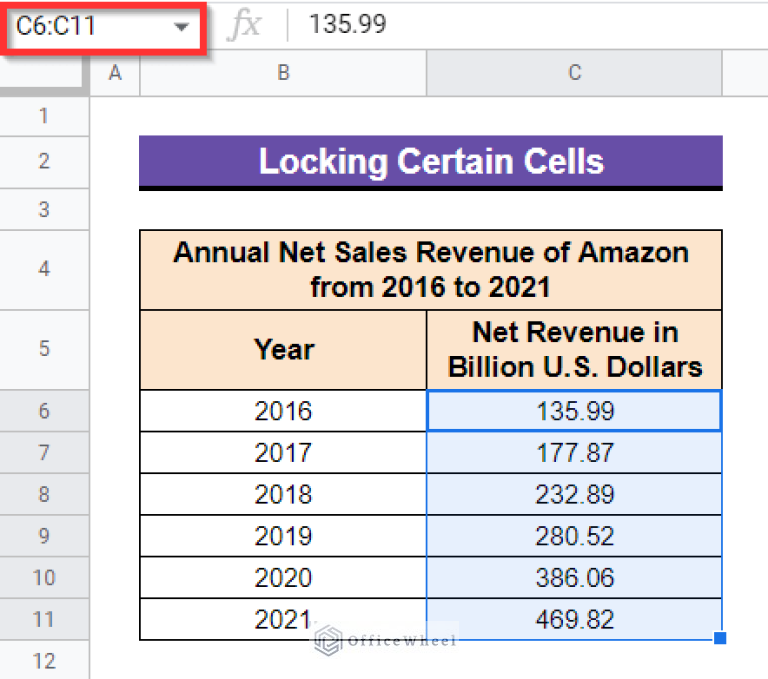This screenshot has height=679, width=768.
Task: Click the cell containing 2017
Action: [x=283, y=452]
